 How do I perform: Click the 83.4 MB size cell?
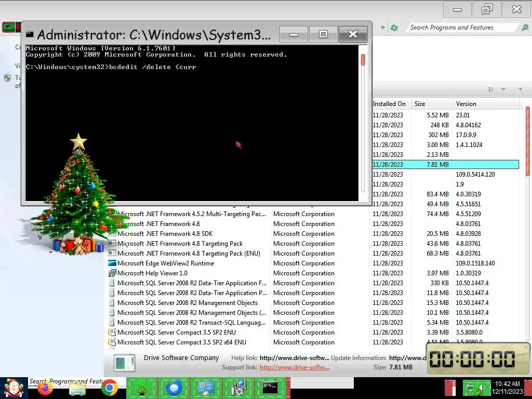pos(437,194)
